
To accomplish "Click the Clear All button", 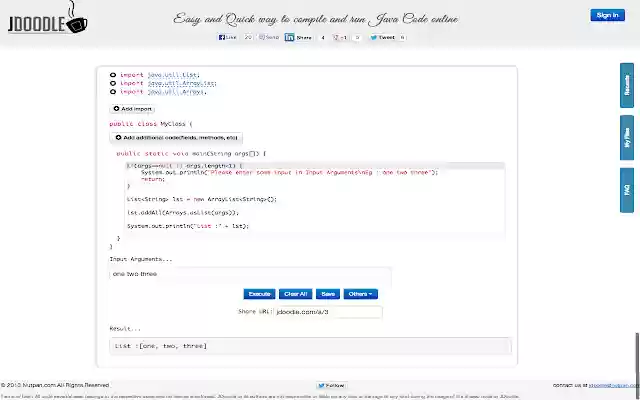I will 296,294.
